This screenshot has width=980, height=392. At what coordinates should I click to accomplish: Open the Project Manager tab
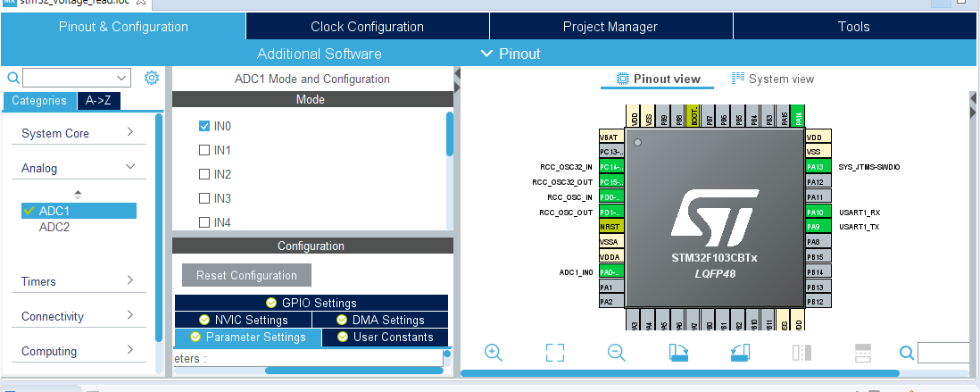click(610, 27)
